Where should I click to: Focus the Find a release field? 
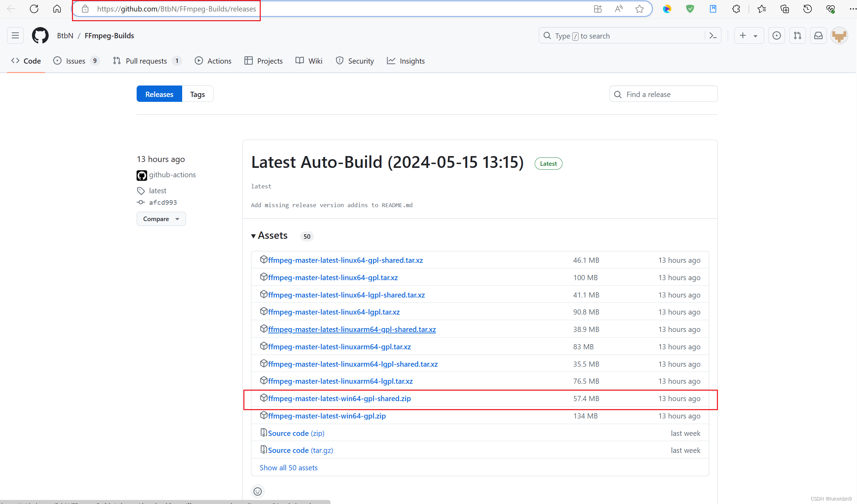pyautogui.click(x=663, y=94)
